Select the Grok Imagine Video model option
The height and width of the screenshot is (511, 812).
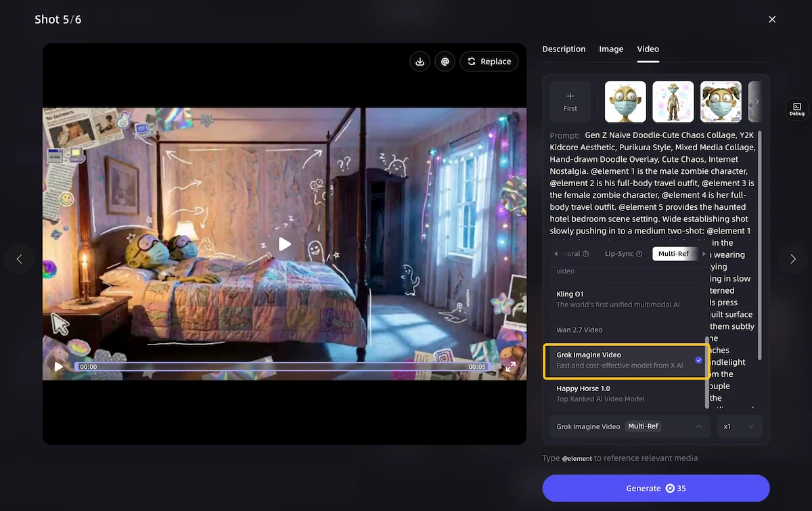[626, 360]
